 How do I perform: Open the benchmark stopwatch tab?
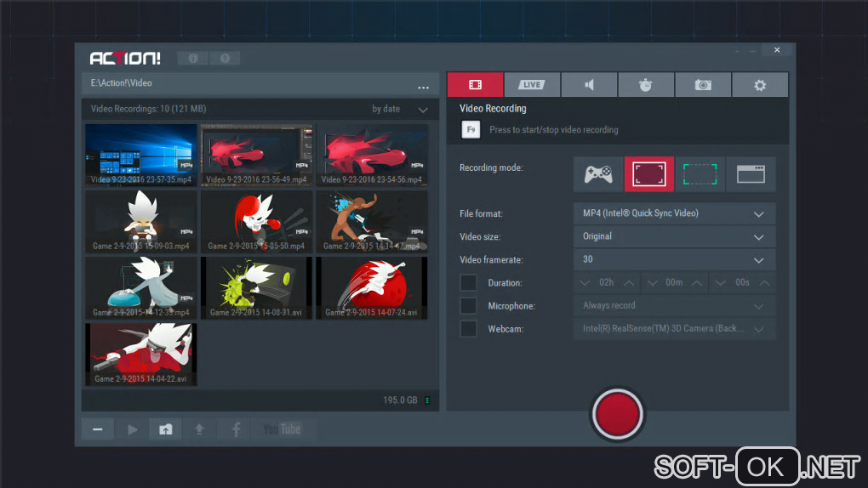pyautogui.click(x=645, y=85)
